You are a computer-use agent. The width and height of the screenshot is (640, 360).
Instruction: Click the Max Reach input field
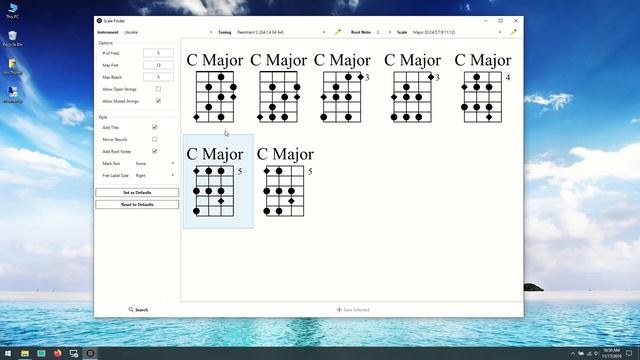click(x=158, y=77)
